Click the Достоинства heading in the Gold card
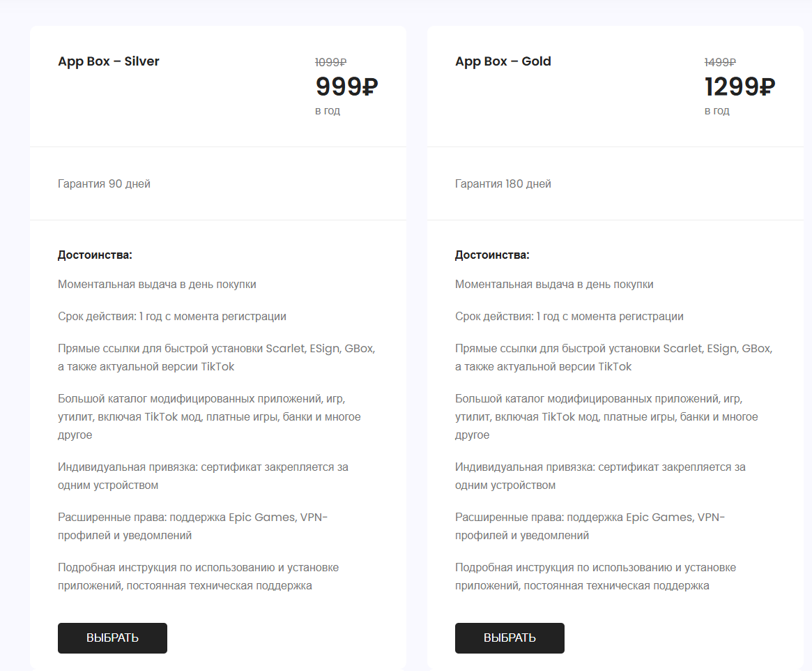 coord(492,255)
